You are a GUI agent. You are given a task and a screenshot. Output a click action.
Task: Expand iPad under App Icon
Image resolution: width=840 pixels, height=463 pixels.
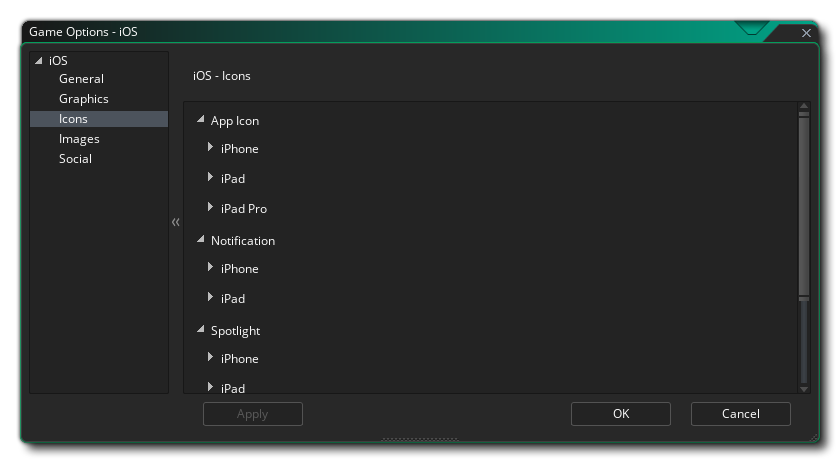(211, 177)
